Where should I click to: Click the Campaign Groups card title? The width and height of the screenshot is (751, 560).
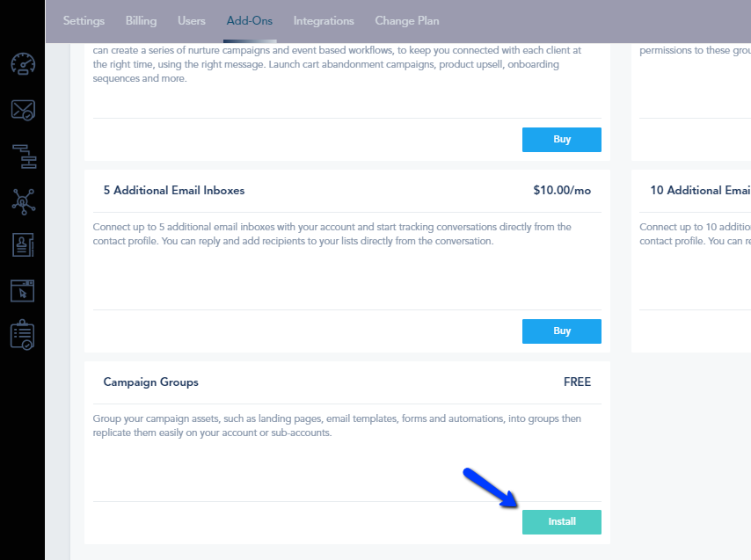tap(151, 382)
